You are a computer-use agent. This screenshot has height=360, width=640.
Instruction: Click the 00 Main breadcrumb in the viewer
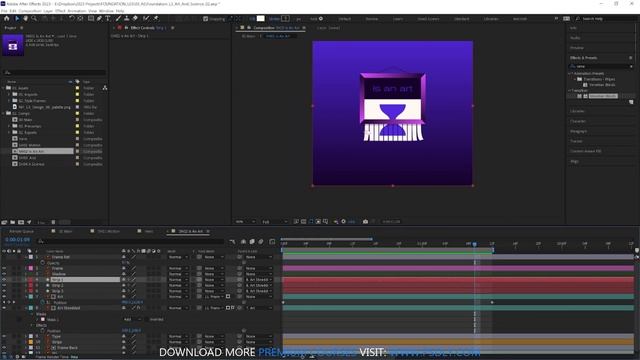[248, 36]
